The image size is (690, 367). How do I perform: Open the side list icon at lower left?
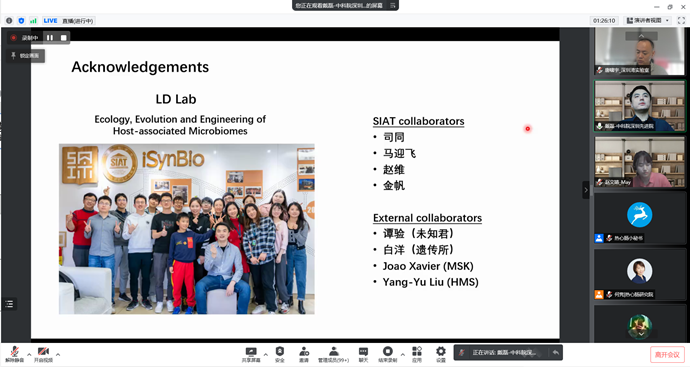9,304
